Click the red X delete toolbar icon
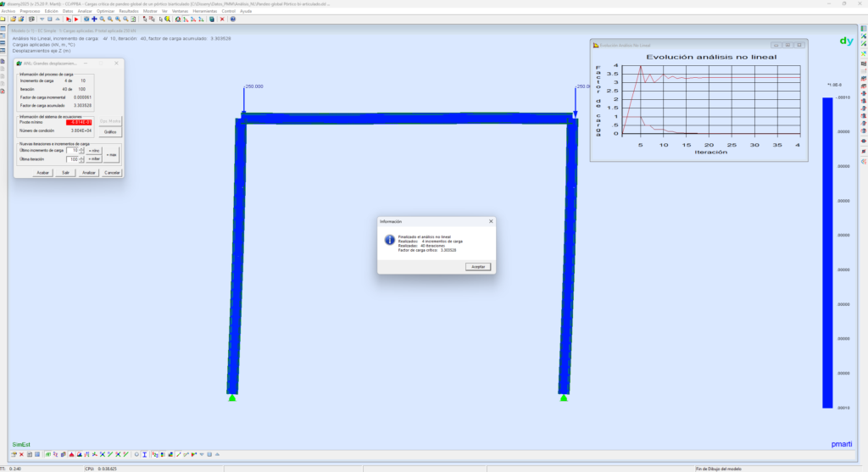 click(222, 19)
